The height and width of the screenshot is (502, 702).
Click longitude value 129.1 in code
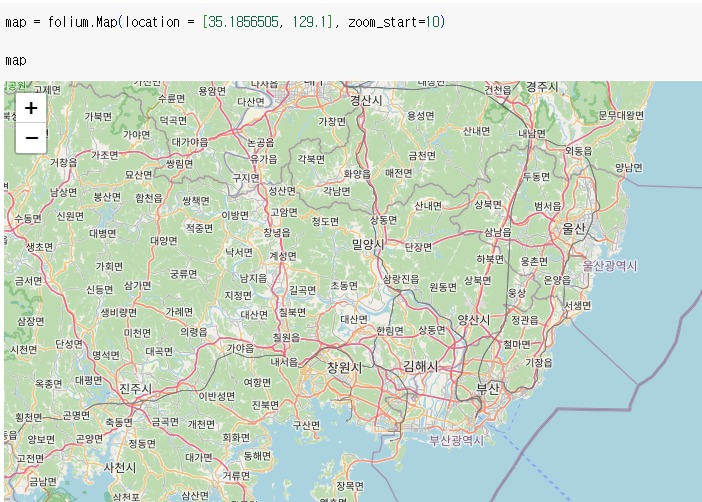[x=310, y=22]
